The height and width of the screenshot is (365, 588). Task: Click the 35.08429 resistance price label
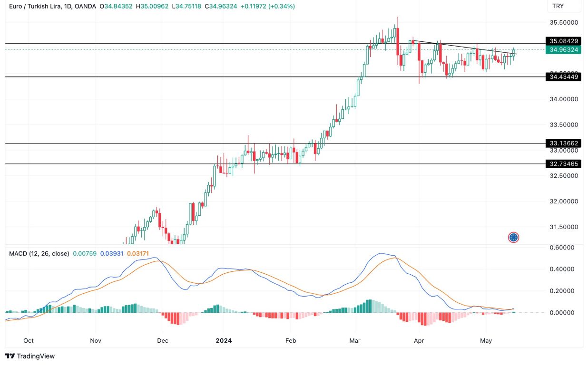[x=563, y=41]
